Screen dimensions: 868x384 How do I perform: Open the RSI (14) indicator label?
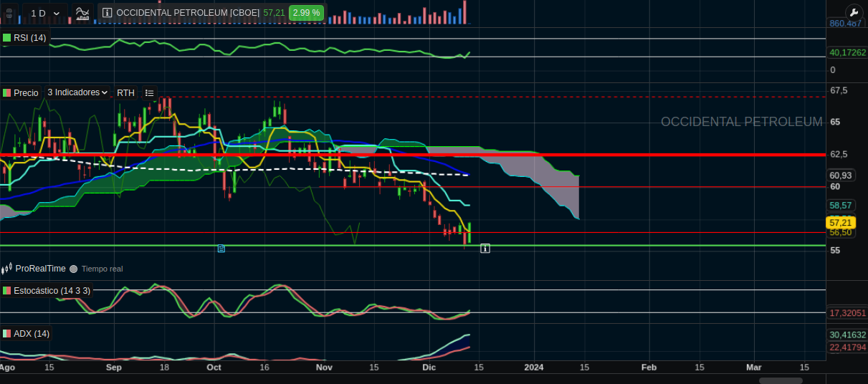pos(29,37)
